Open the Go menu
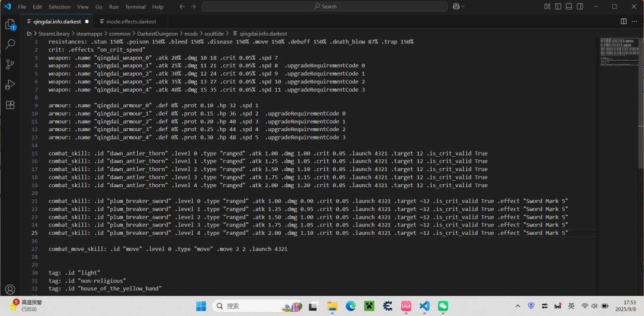This screenshot has width=644, height=316. [x=99, y=7]
